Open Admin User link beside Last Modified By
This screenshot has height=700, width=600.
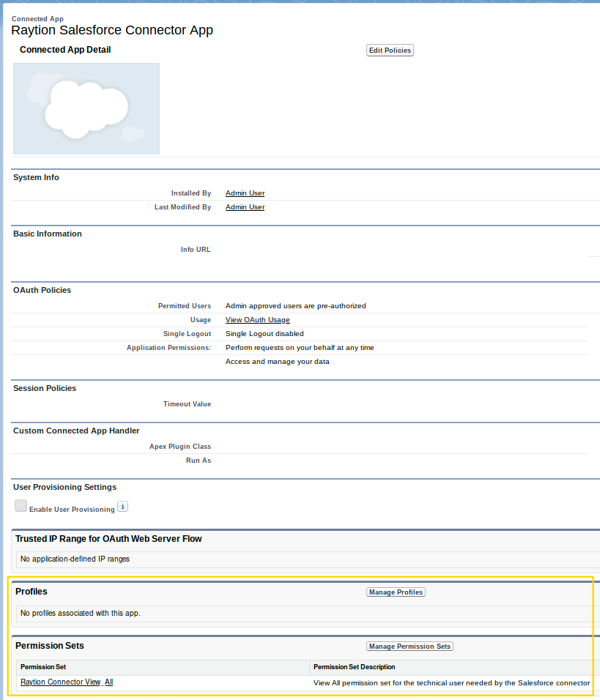(245, 206)
